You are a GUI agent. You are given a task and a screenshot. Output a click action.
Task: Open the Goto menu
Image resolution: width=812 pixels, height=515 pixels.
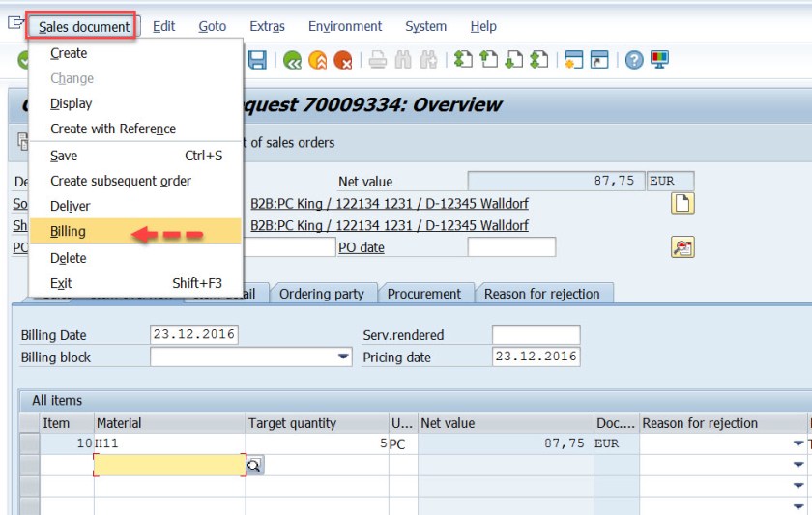coord(213,26)
